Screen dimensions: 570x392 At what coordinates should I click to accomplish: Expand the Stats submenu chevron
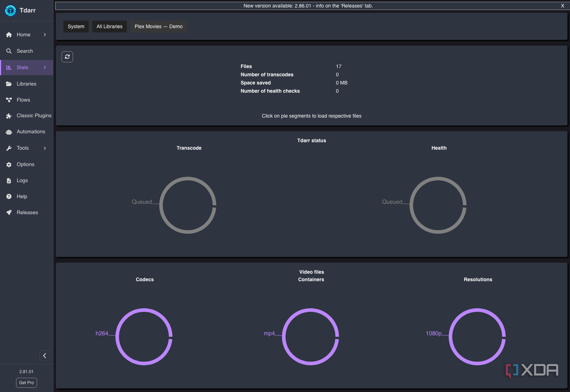(45, 67)
